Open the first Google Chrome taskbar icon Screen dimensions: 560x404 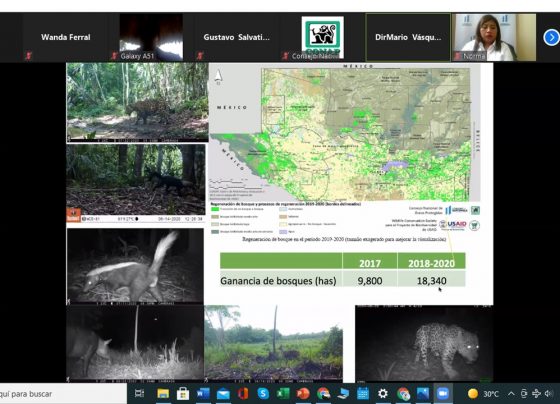[323, 394]
